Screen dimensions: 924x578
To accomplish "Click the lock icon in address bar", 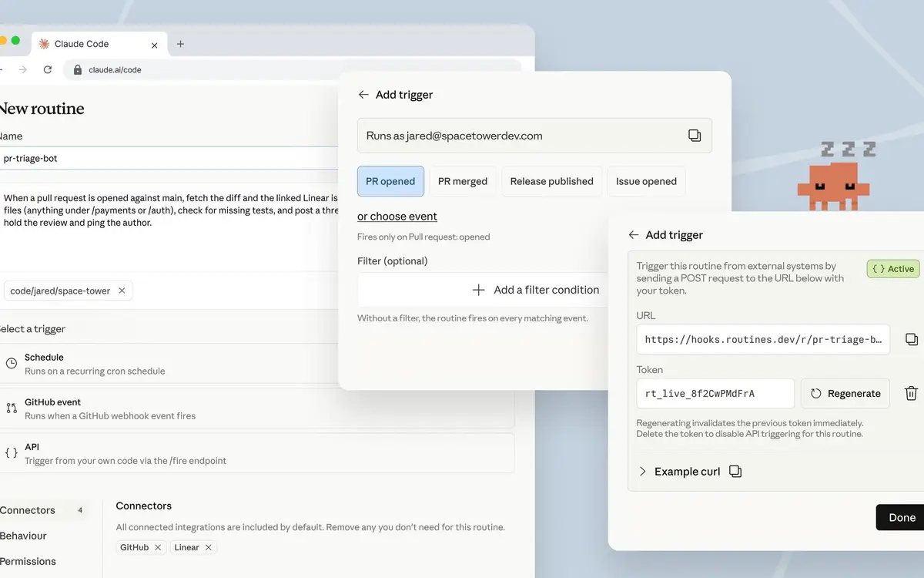I will pyautogui.click(x=77, y=69).
